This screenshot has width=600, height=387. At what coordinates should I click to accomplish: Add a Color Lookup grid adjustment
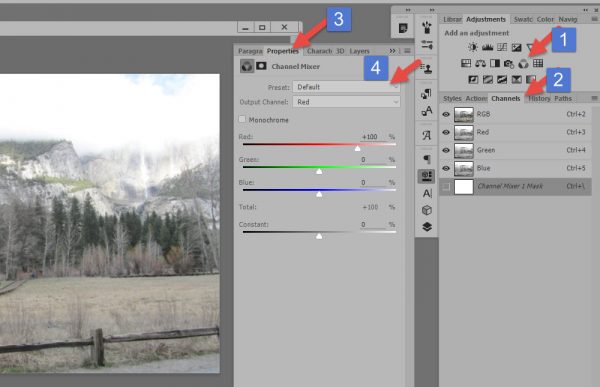tap(538, 63)
